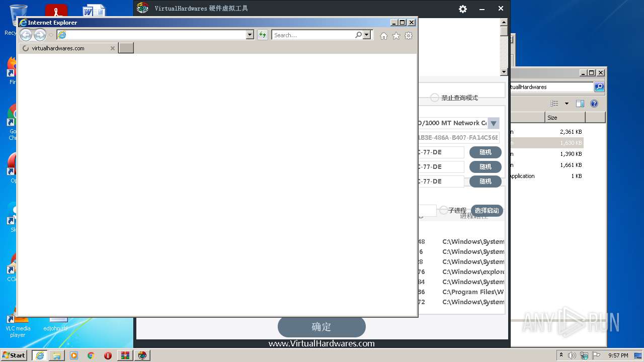The height and width of the screenshot is (362, 644).
Task: Open view options dropdown arrow in Explorer
Action: pos(567,104)
